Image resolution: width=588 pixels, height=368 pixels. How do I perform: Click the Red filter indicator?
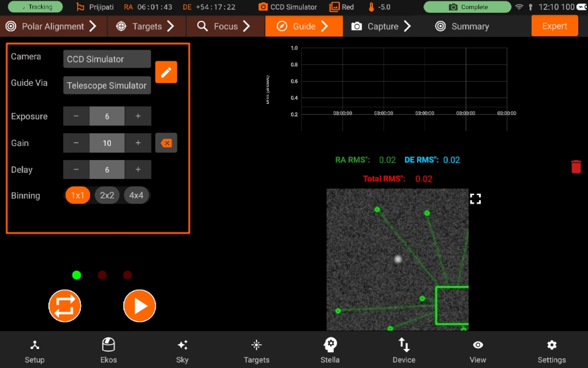click(x=342, y=7)
